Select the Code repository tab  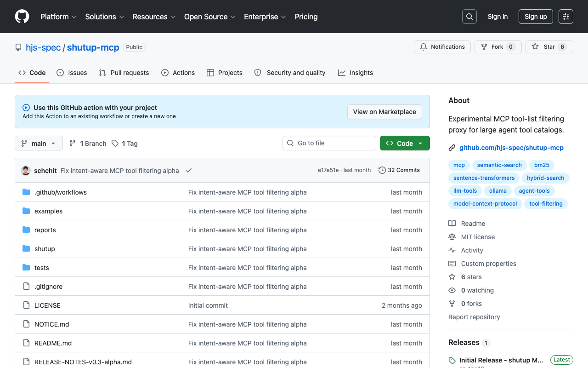coord(32,73)
